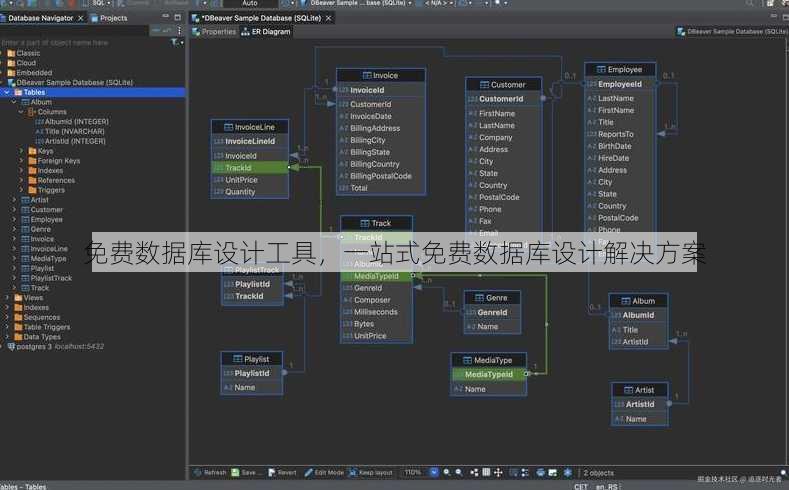The image size is (789, 490).
Task: Toggle the grid display icon
Action: tap(486, 472)
